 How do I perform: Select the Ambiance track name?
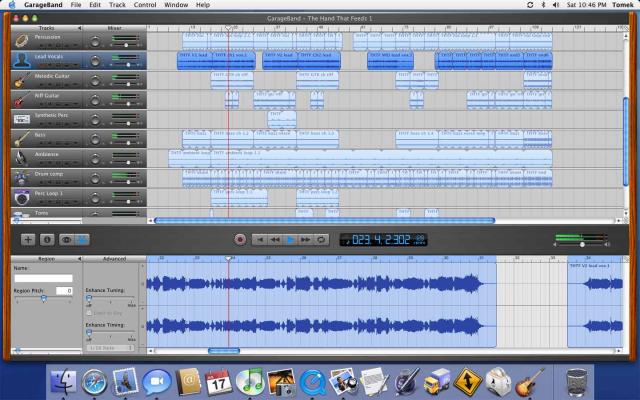tap(47, 154)
